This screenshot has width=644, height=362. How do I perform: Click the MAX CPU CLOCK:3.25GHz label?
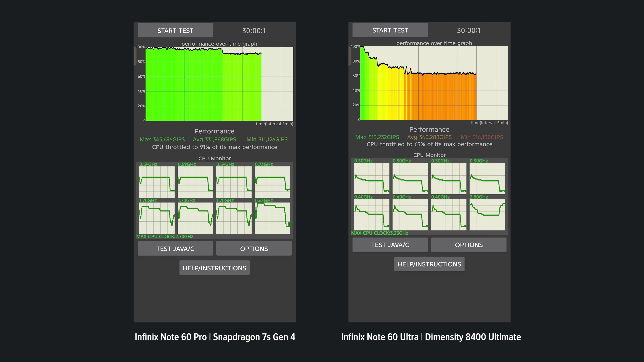[380, 233]
